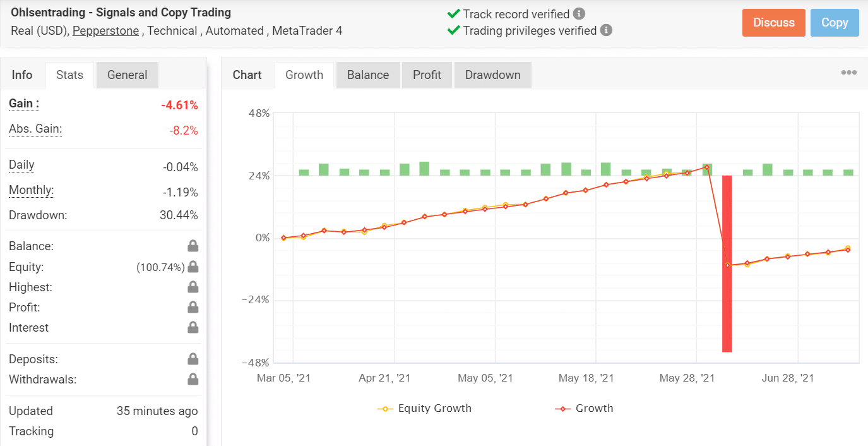The image size is (868, 446).
Task: Open the info tooltip for Trading privileges verified
Action: (607, 30)
